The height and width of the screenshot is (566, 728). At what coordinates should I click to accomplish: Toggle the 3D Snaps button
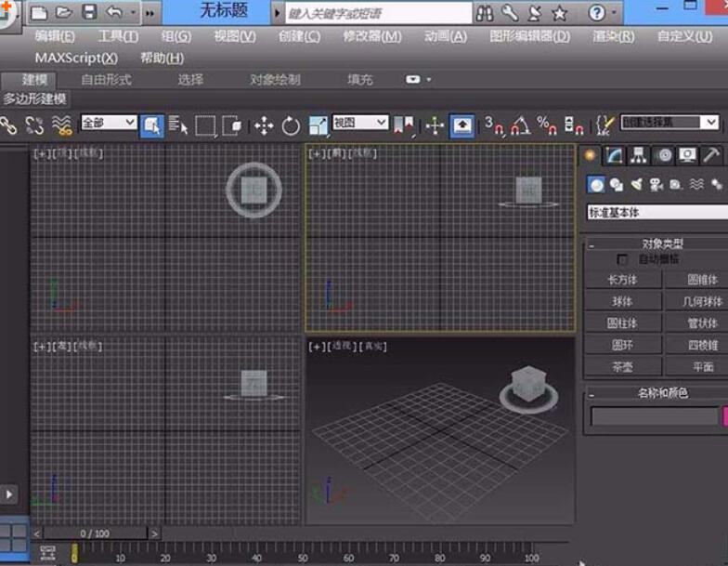[493, 125]
